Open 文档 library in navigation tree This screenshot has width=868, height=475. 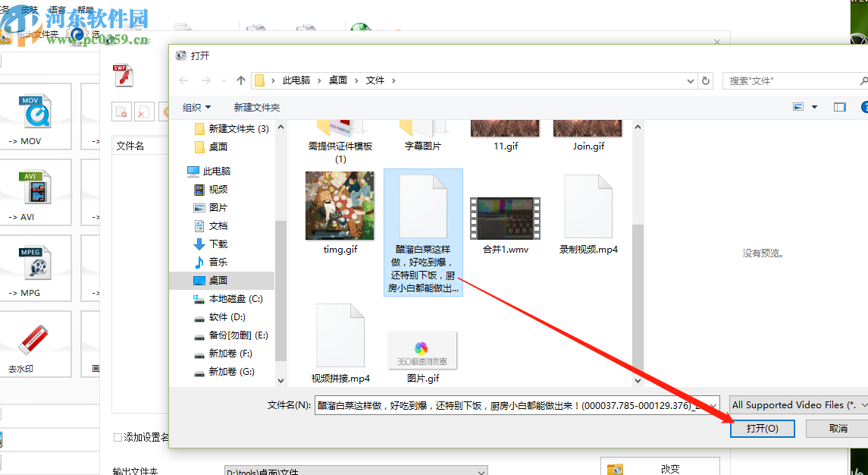coord(210,226)
